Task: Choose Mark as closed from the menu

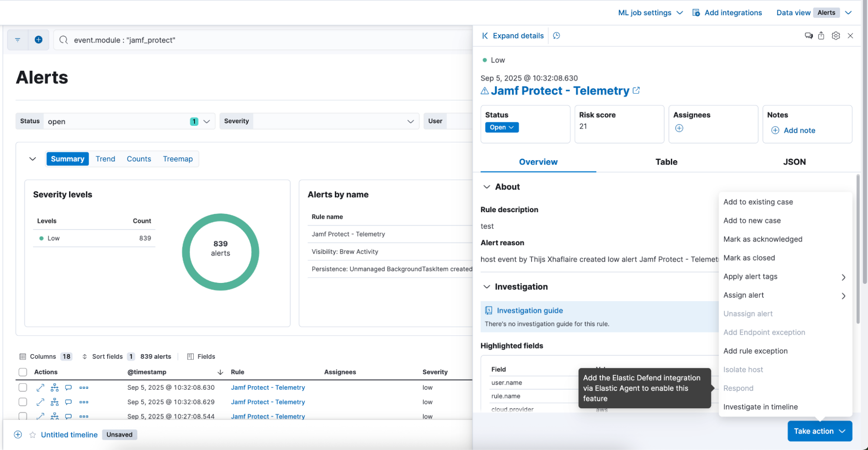Action: [x=749, y=257]
